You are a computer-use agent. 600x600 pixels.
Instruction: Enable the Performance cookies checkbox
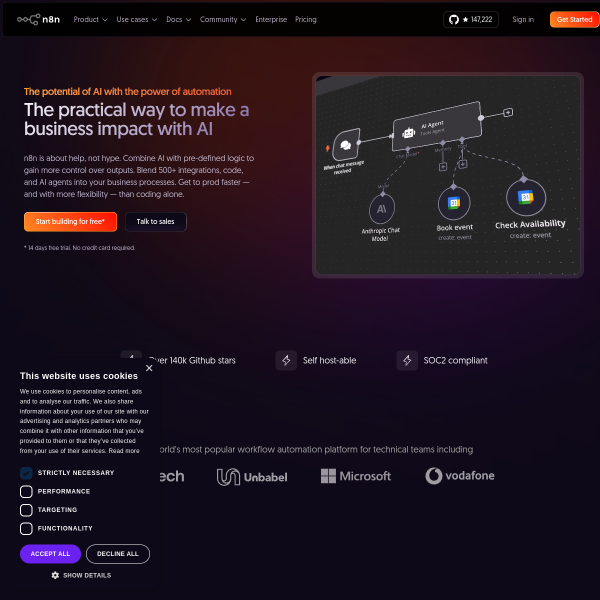click(x=26, y=491)
